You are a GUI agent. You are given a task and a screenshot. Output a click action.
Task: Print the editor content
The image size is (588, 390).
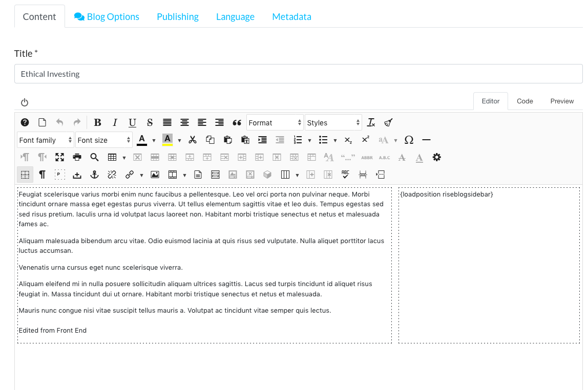tap(77, 157)
